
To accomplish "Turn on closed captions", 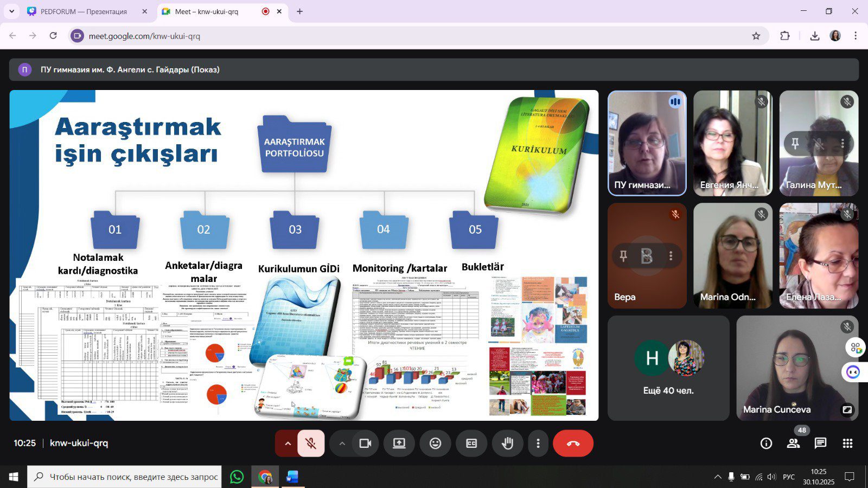I will tap(471, 444).
